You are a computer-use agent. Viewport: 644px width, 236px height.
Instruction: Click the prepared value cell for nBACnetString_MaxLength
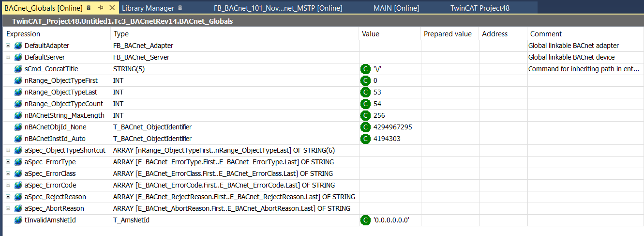click(450, 115)
